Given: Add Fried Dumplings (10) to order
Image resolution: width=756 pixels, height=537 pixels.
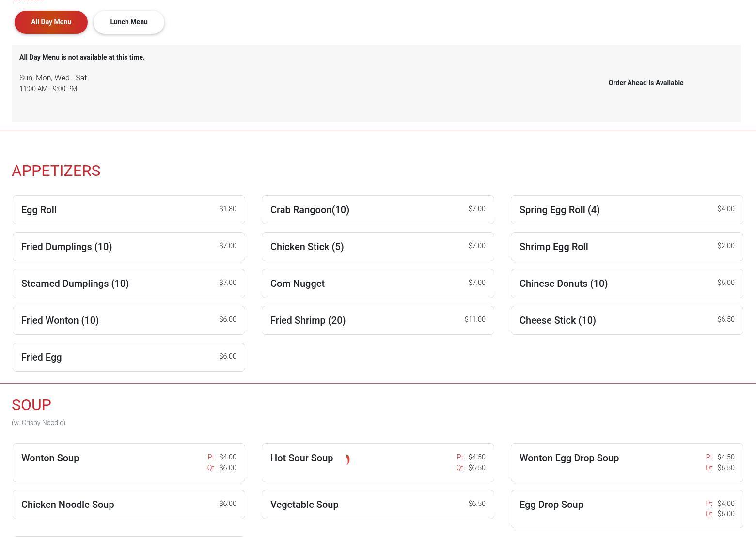Looking at the screenshot, I should pos(128,247).
